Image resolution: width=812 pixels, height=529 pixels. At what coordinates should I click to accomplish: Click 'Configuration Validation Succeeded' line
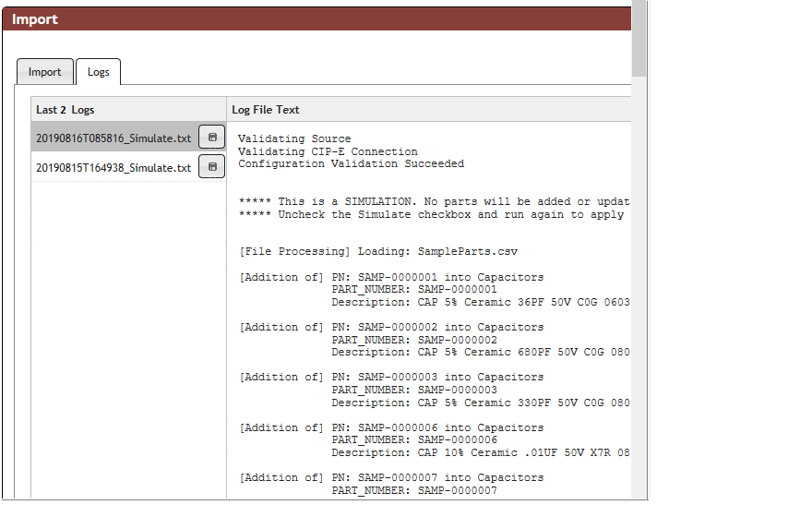point(352,163)
